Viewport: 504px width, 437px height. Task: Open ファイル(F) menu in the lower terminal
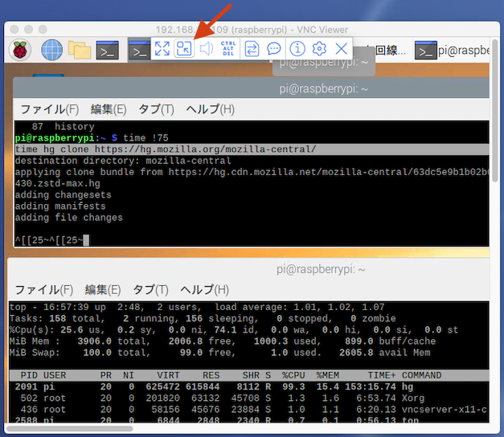(43, 289)
